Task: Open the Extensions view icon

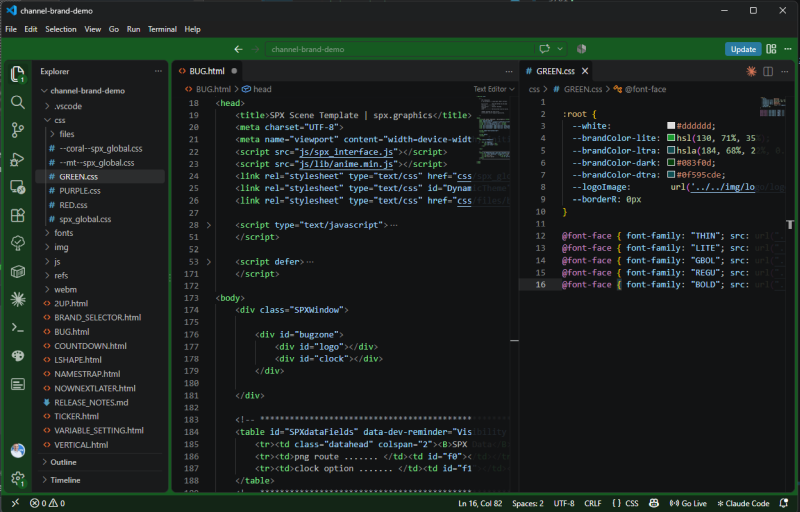Action: pos(17,215)
